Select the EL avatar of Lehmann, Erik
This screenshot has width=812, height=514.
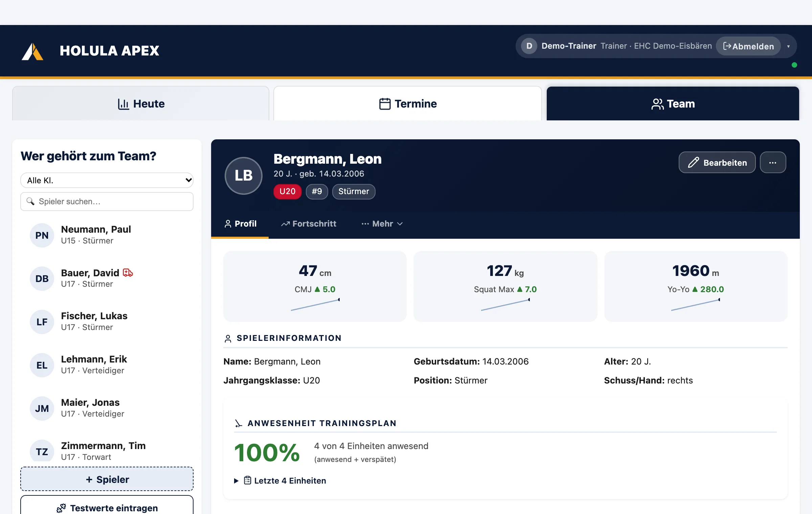click(x=42, y=365)
